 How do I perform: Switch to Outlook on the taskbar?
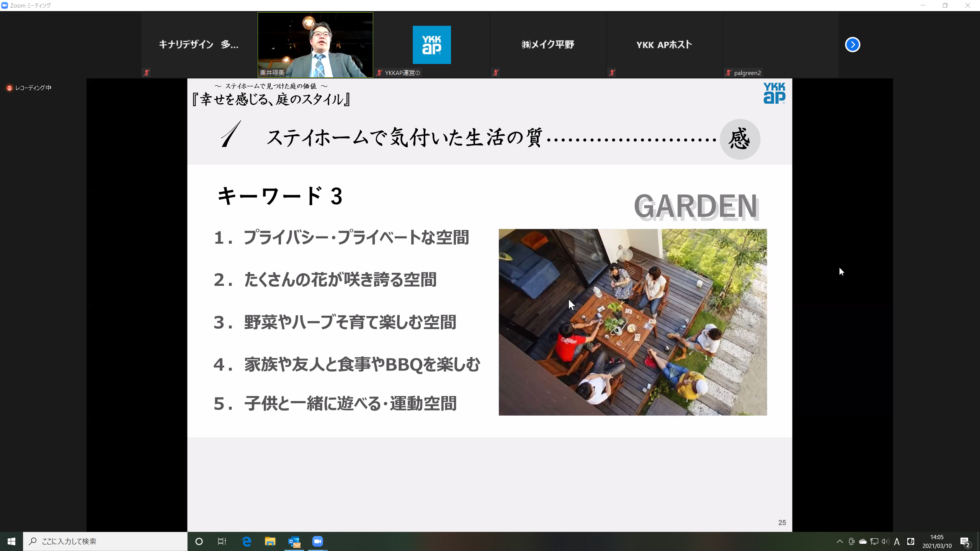click(x=294, y=541)
